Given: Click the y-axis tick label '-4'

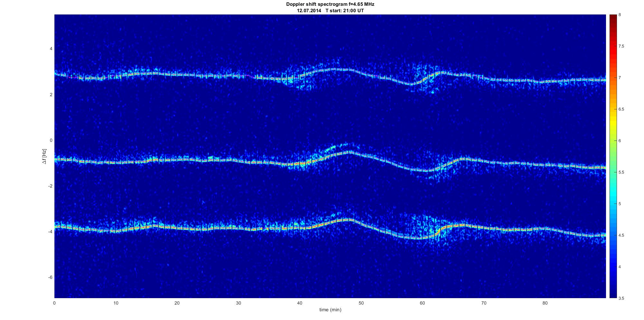Looking at the screenshot, I should click(x=50, y=232).
